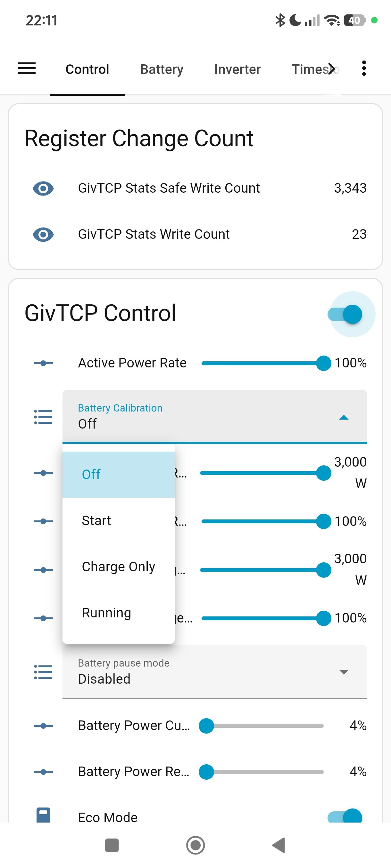Click the eye icon beside Stats Write Count
391x868 pixels.
coord(43,235)
